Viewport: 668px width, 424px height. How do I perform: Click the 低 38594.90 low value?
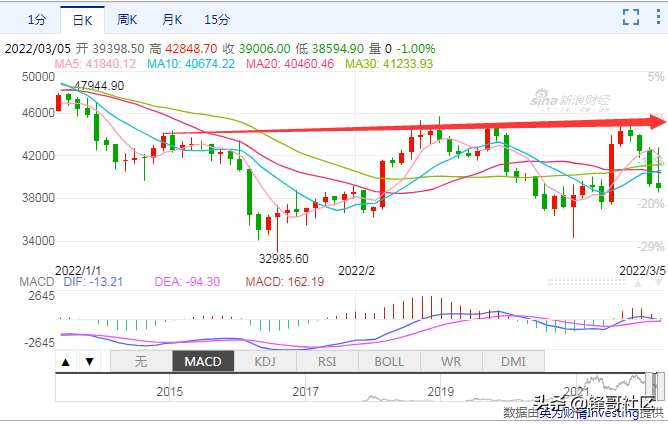(x=330, y=49)
